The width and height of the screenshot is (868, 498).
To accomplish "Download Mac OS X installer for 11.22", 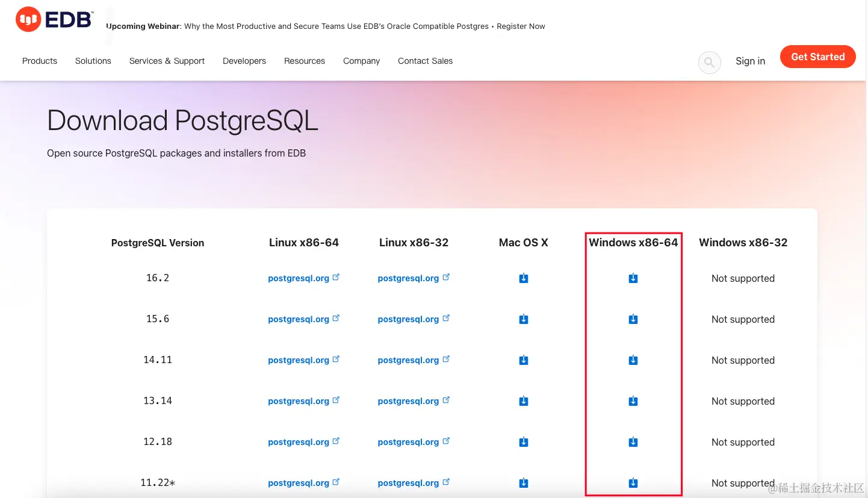I will [x=524, y=483].
